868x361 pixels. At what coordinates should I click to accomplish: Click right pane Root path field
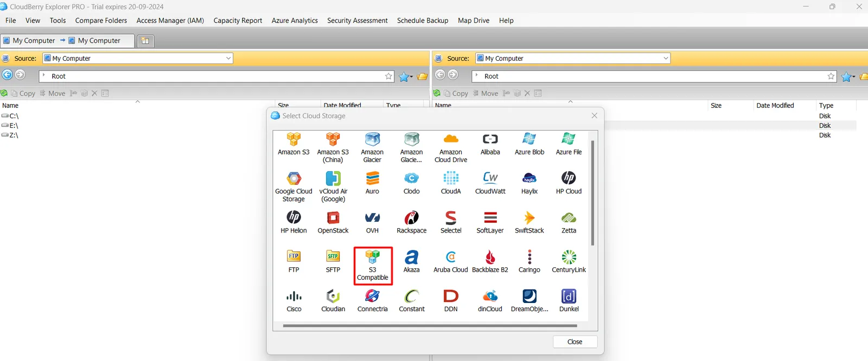pos(654,76)
